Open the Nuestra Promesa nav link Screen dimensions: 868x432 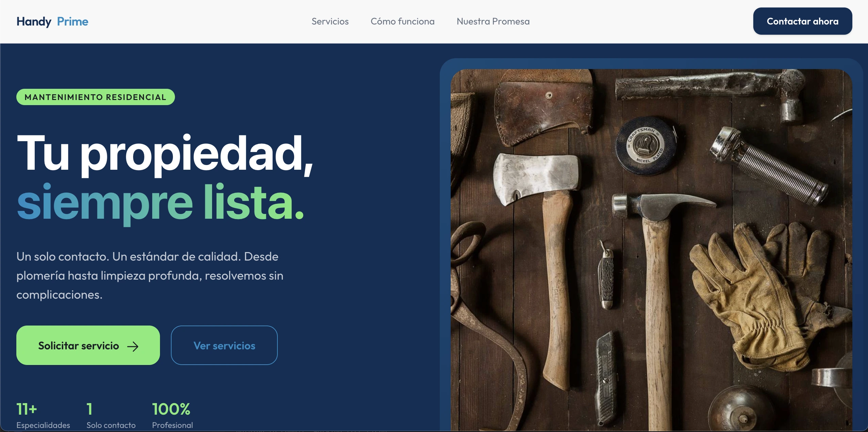(x=493, y=21)
